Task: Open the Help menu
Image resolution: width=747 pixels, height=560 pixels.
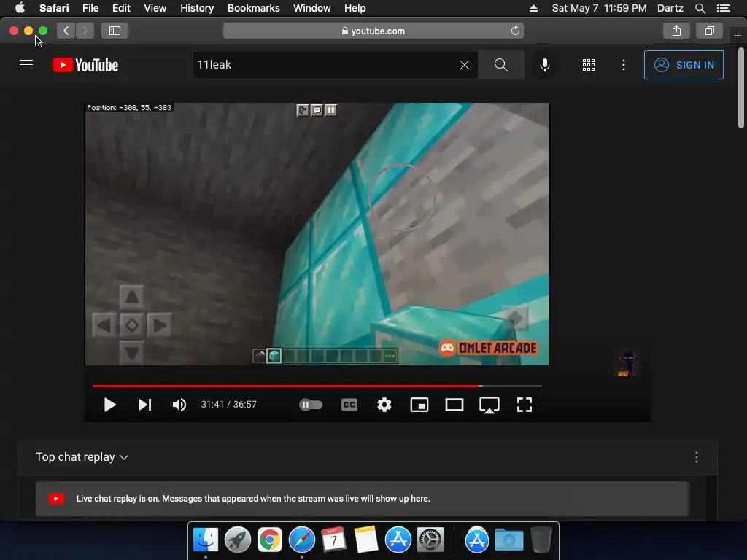Action: point(355,8)
